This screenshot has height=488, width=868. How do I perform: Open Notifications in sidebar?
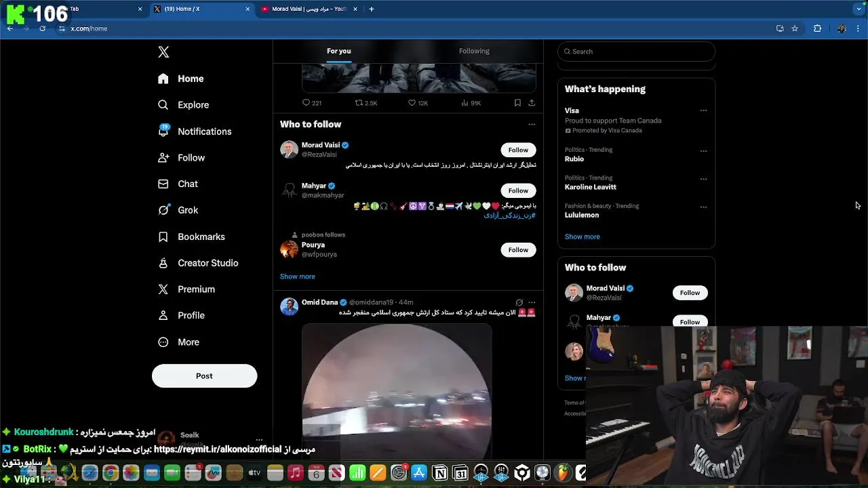[194, 131]
